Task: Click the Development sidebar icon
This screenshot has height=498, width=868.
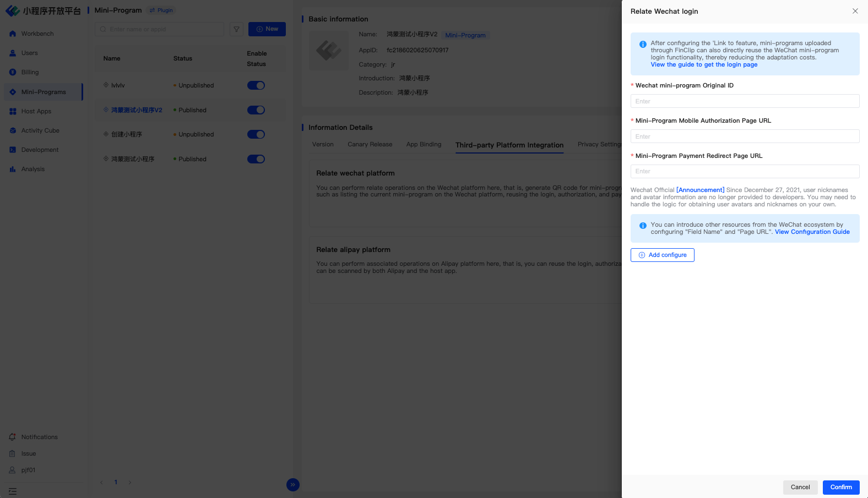Action: tap(13, 150)
